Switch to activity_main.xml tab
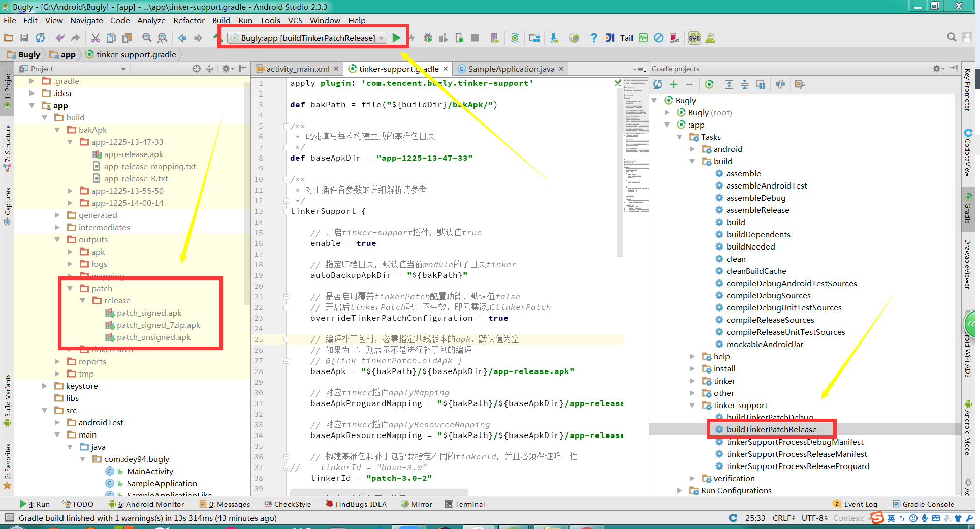980x529 pixels. [297, 69]
